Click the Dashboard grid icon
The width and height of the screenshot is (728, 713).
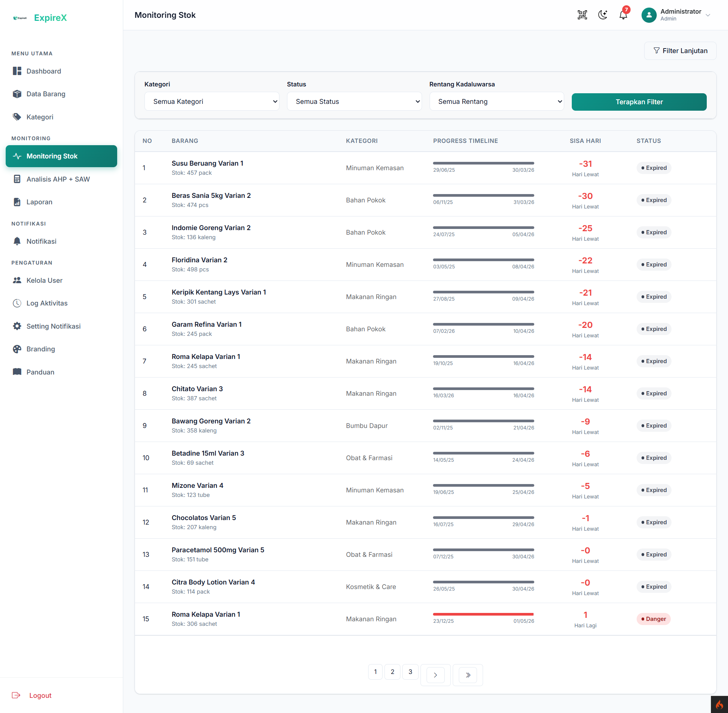tap(17, 71)
